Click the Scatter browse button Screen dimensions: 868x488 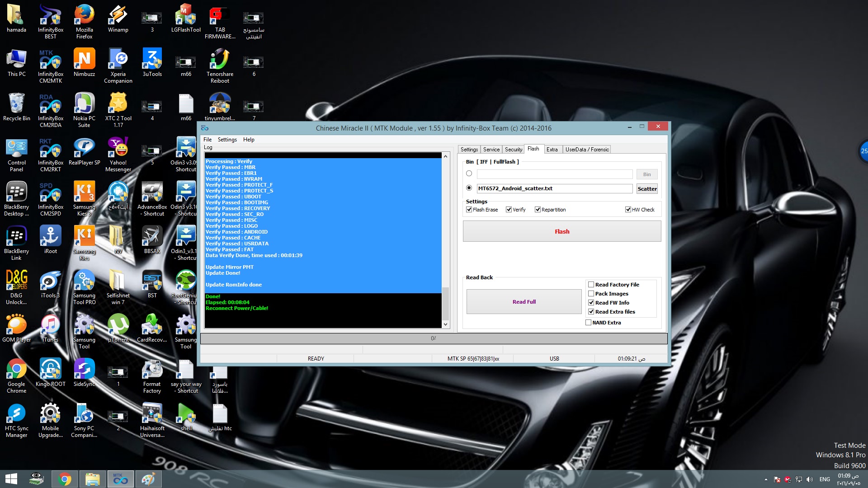coord(647,189)
